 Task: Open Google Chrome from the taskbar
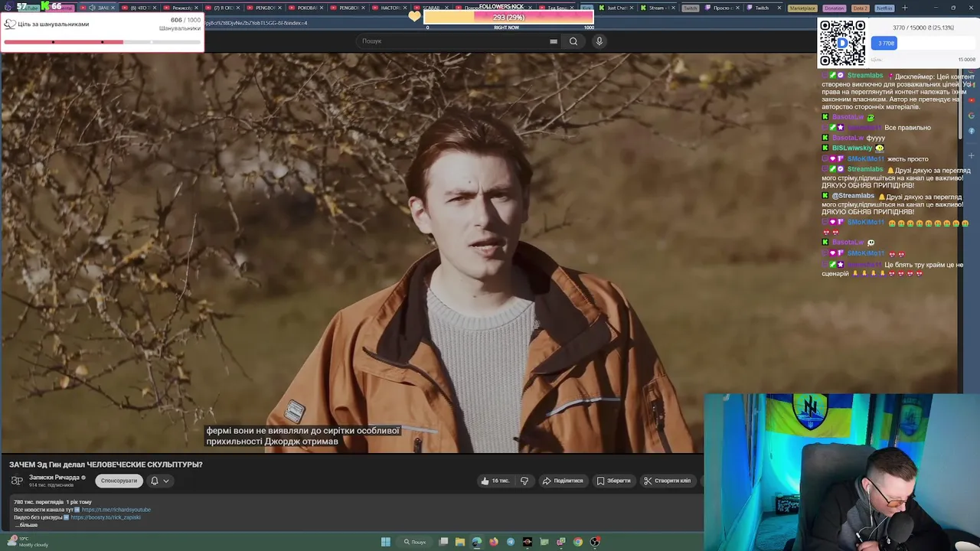[x=578, y=542]
